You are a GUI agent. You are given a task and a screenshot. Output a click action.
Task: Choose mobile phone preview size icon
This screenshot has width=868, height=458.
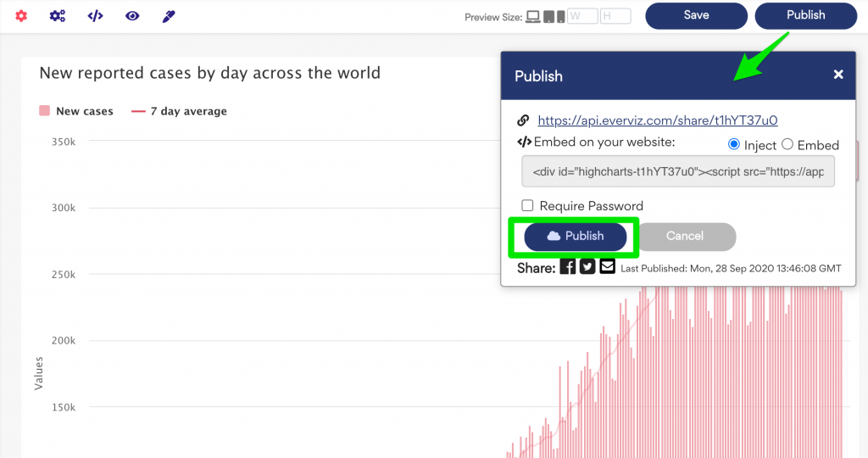pyautogui.click(x=561, y=17)
